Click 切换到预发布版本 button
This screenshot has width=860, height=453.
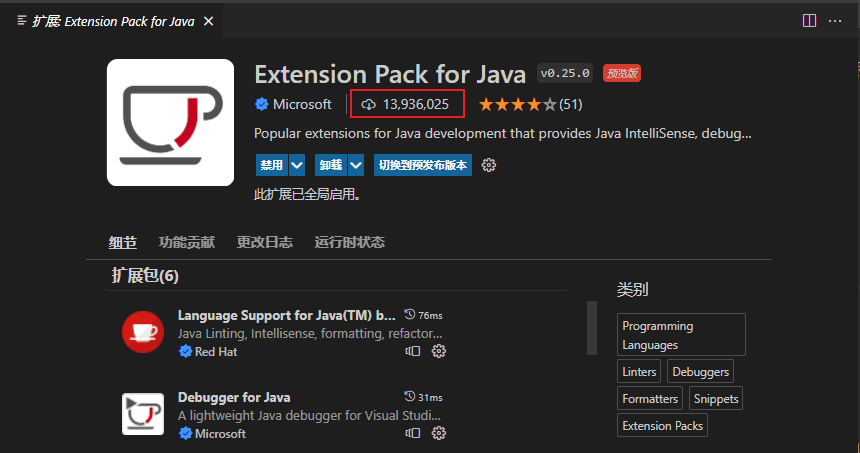423,165
